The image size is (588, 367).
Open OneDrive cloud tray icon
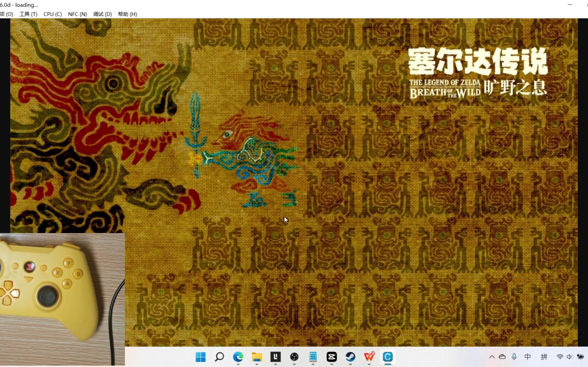tap(502, 357)
